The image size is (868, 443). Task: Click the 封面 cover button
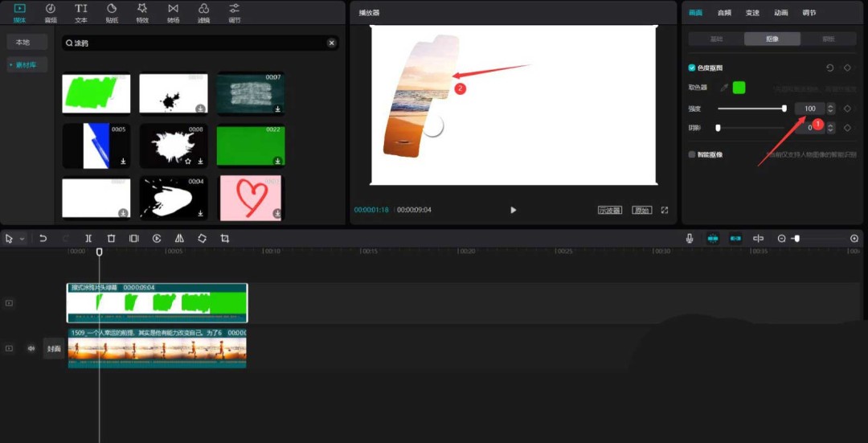click(x=54, y=348)
